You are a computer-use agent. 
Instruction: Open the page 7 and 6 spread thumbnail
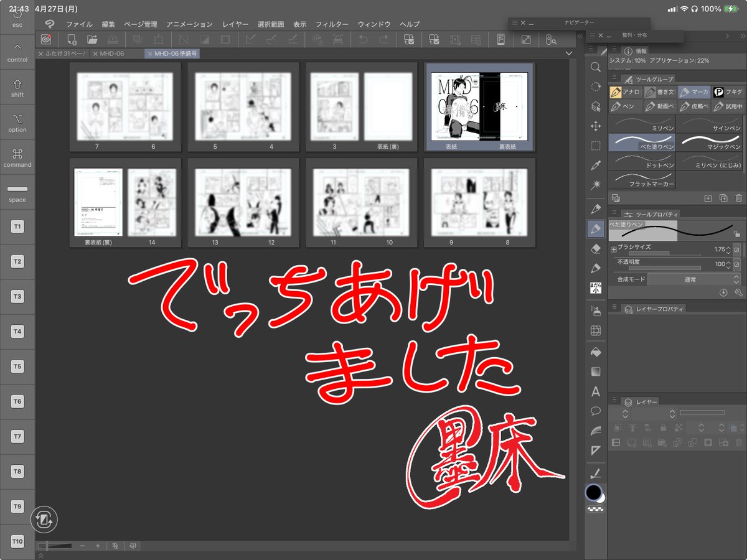coord(125,107)
